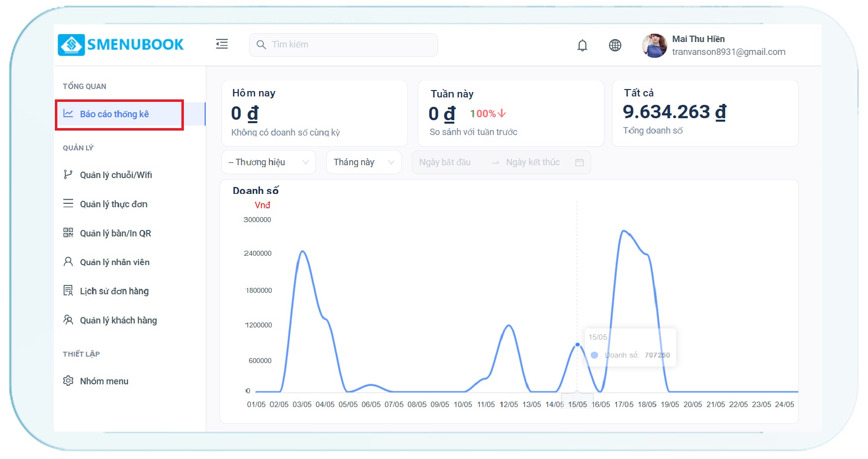
Task: Click the gear icon beside Nhóm menu
Action: pos(68,381)
